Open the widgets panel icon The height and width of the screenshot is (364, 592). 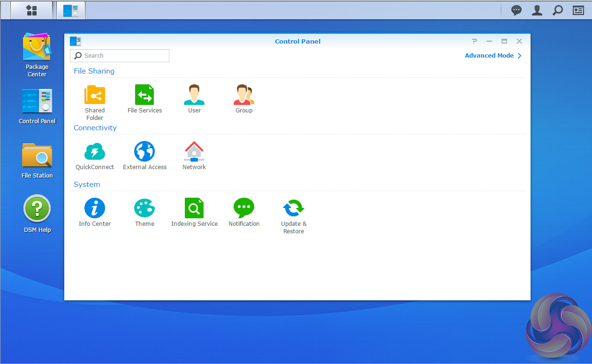(578, 10)
